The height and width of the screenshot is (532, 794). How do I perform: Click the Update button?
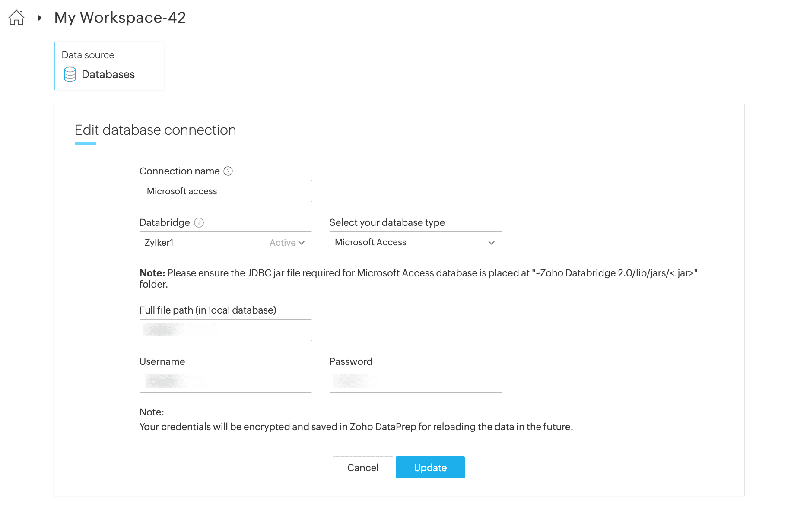[x=430, y=467]
